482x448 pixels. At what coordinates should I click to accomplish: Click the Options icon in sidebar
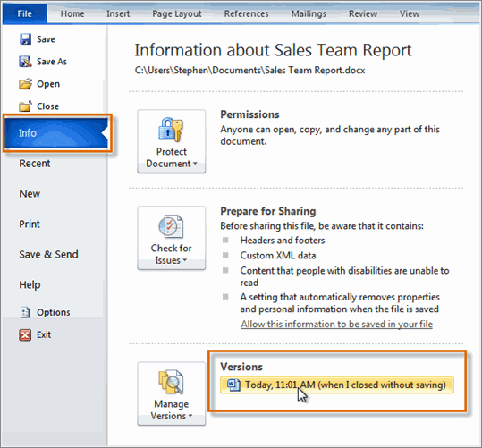[x=25, y=312]
